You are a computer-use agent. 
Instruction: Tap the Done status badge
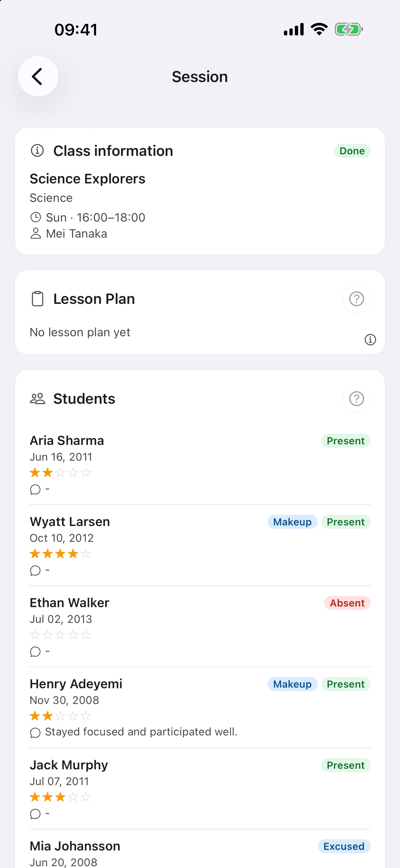point(352,151)
